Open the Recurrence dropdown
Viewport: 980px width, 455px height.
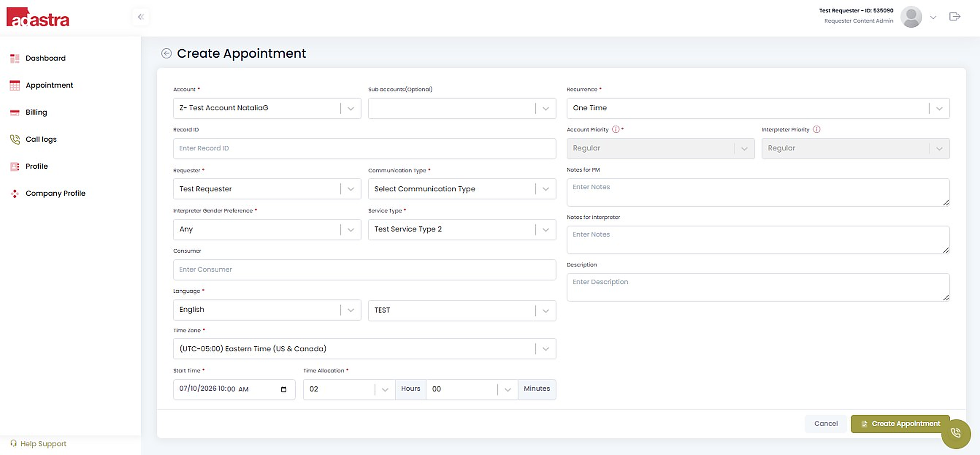758,108
